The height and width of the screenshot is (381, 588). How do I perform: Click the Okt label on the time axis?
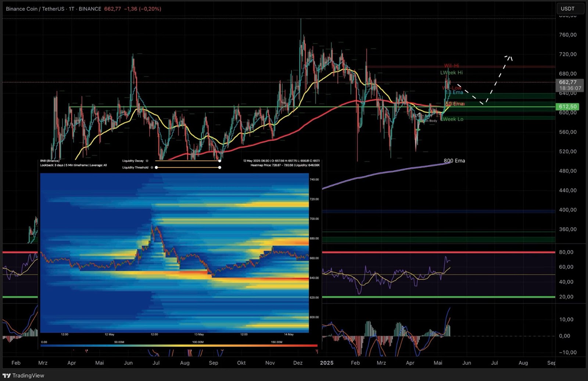(x=241, y=363)
